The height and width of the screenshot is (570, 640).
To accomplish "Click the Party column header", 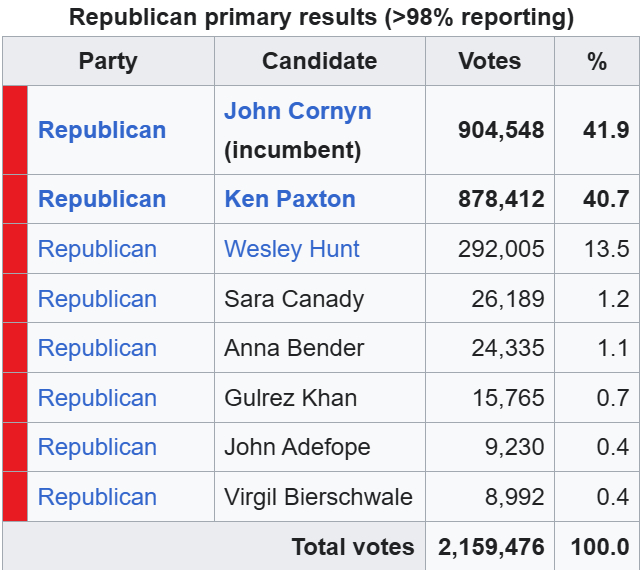I will pyautogui.click(x=108, y=61).
